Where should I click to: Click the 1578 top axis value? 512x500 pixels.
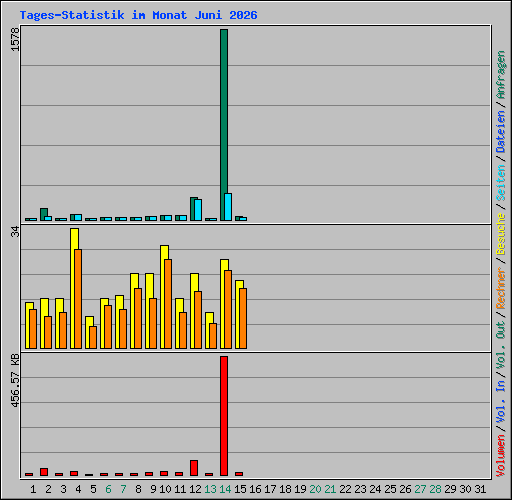point(15,39)
